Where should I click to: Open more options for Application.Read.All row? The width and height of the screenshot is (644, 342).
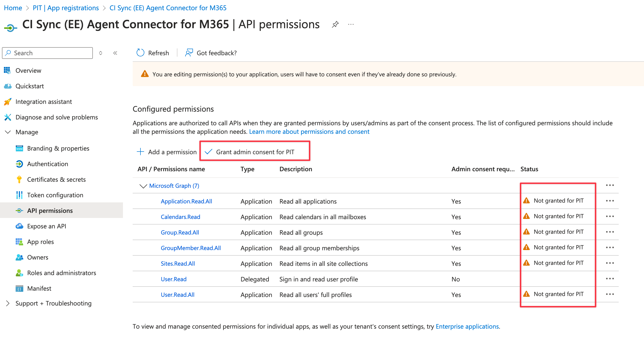(x=610, y=201)
